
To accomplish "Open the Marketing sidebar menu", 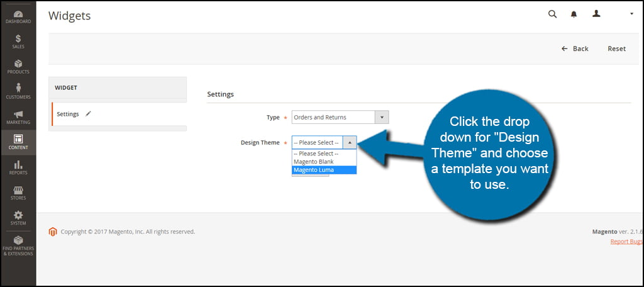I will click(x=18, y=118).
